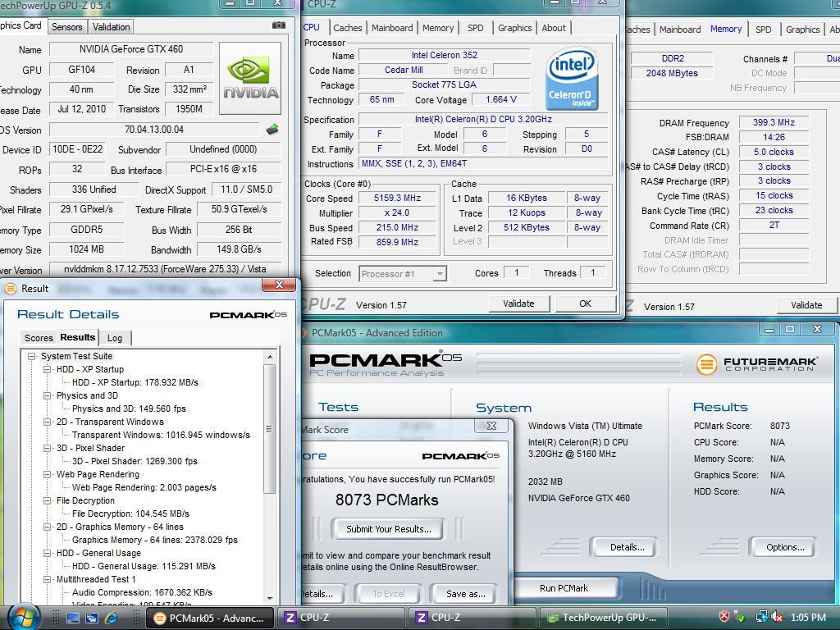
Task: Collapse the Physics and 3D node
Action: 48,396
